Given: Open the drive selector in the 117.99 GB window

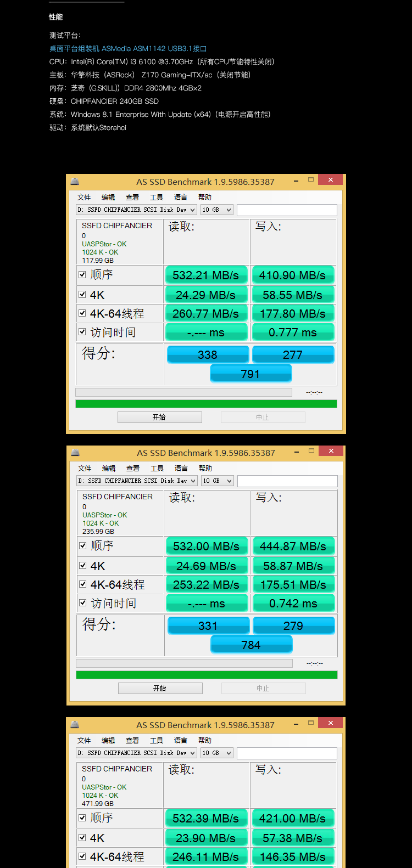Looking at the screenshot, I should pyautogui.click(x=136, y=210).
